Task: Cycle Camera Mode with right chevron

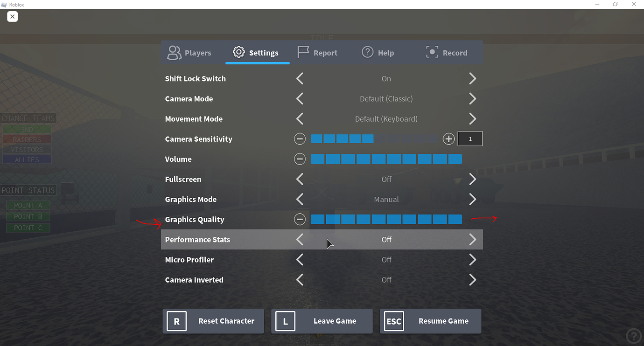Action: click(x=472, y=98)
